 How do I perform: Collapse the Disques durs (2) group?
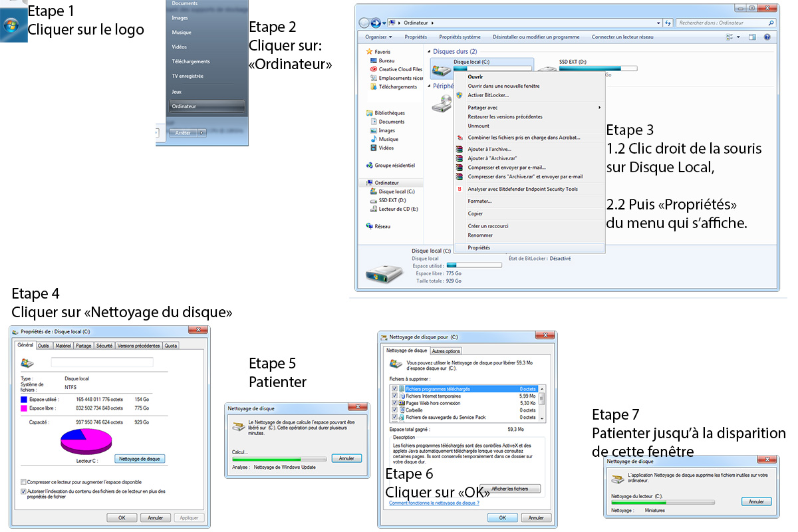[x=429, y=51]
